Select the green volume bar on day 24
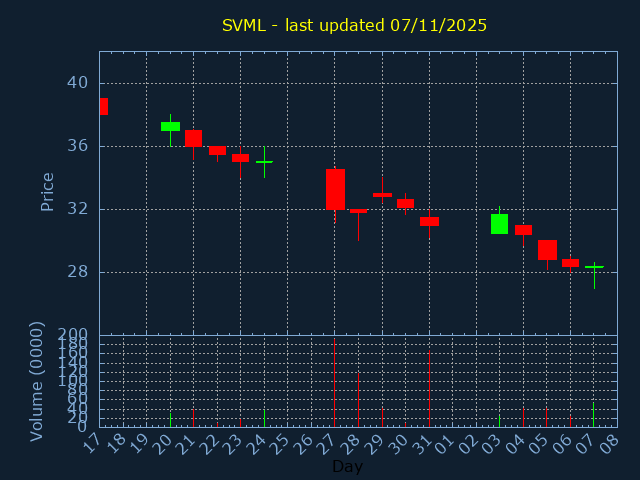Screen dimensions: 640x480 point(264,418)
